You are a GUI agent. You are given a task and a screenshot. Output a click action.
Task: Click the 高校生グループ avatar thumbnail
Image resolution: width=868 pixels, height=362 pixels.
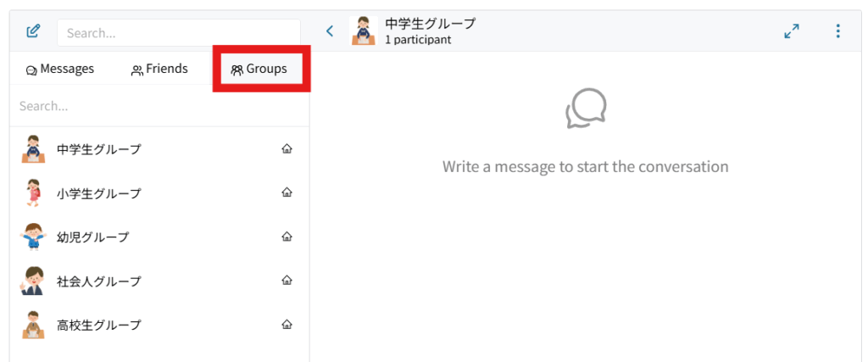tap(32, 325)
